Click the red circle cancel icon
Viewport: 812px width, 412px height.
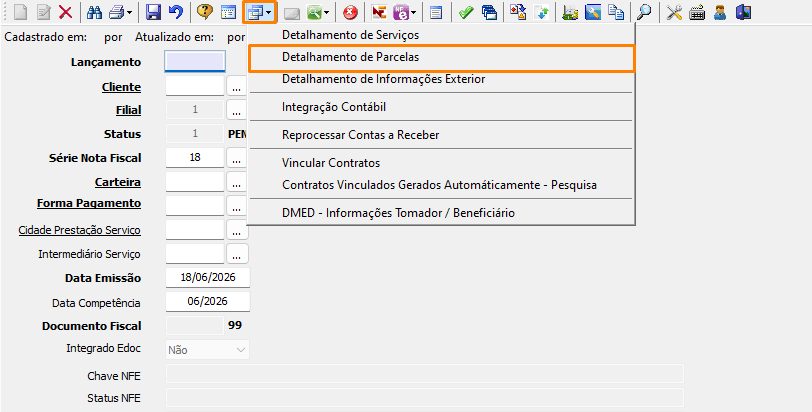tap(351, 12)
